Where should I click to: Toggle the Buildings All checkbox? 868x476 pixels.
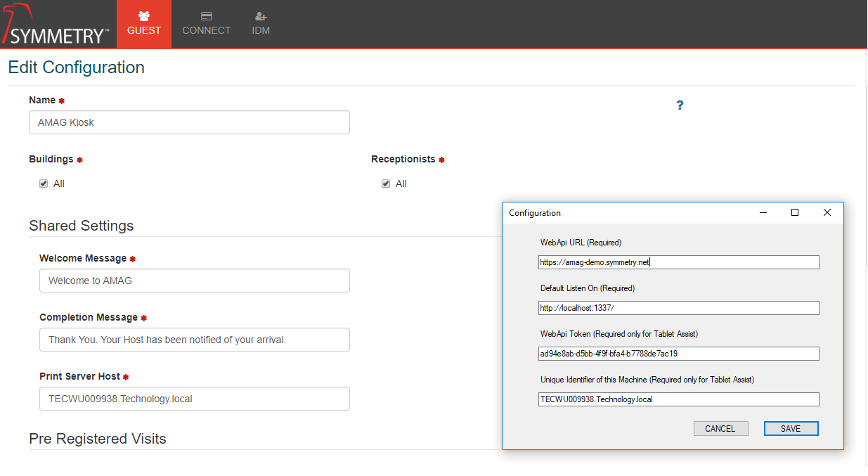coord(44,184)
